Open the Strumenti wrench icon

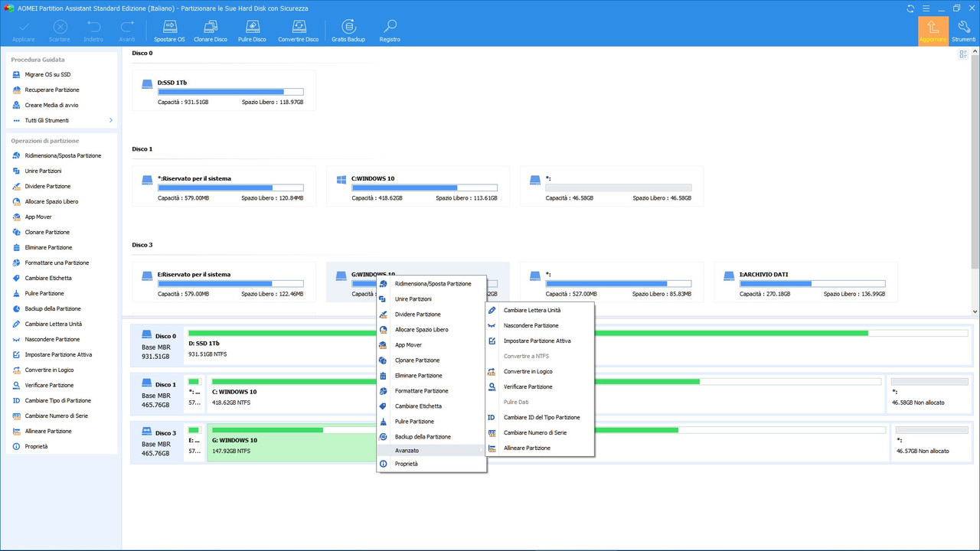[x=964, y=31]
